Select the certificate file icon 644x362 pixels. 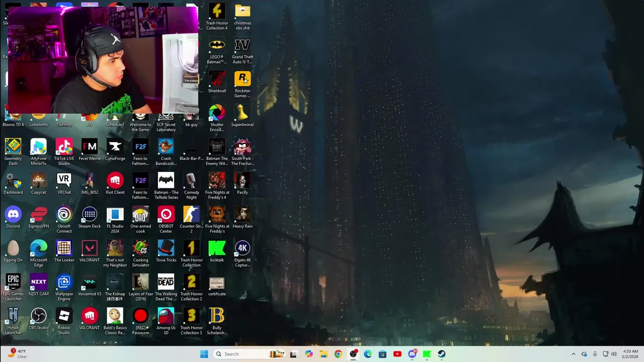(217, 285)
